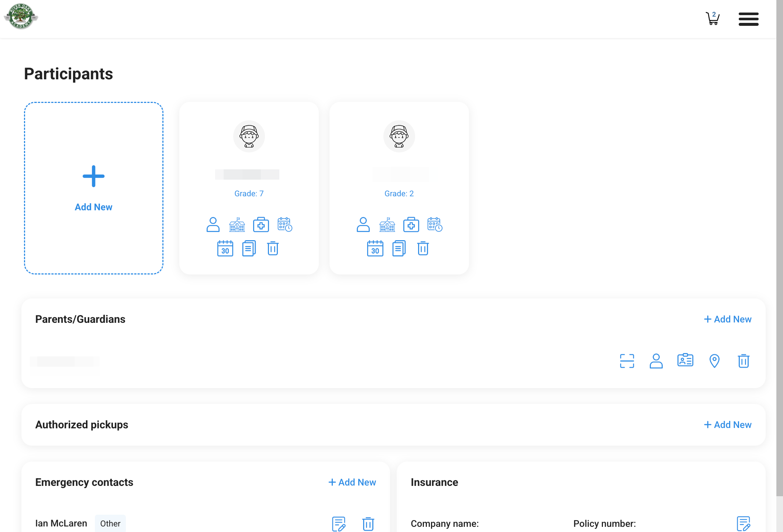Delete the Grade 7 participant with trash icon
This screenshot has width=783, height=532.
tap(273, 248)
